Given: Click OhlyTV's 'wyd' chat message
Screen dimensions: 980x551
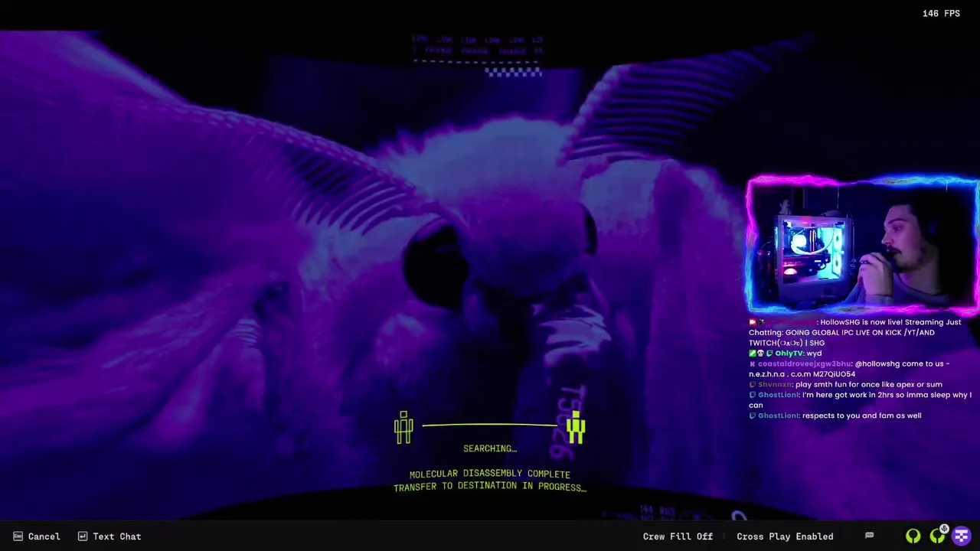Looking at the screenshot, I should (x=813, y=354).
